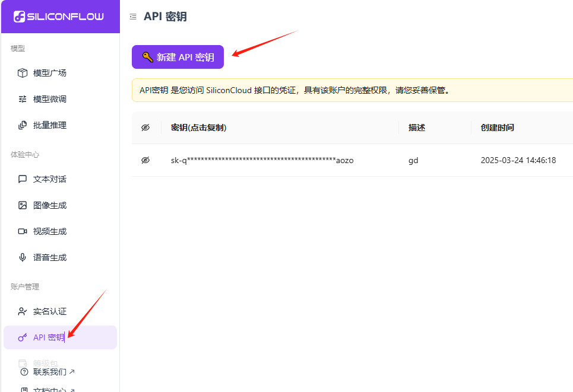573x392 pixels.
Task: Click the yellow API密钥 notice banner
Action: [x=352, y=90]
